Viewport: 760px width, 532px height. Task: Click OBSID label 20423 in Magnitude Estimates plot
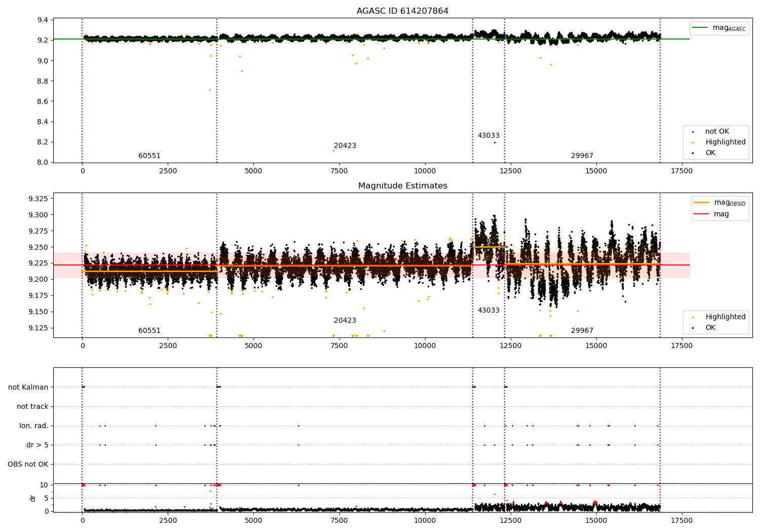click(x=345, y=321)
